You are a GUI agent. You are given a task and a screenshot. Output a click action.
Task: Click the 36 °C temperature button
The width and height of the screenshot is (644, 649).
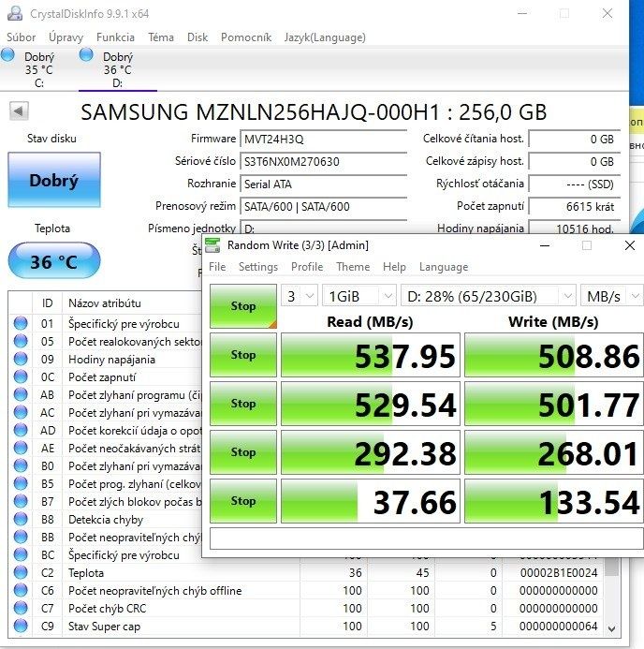click(x=54, y=260)
